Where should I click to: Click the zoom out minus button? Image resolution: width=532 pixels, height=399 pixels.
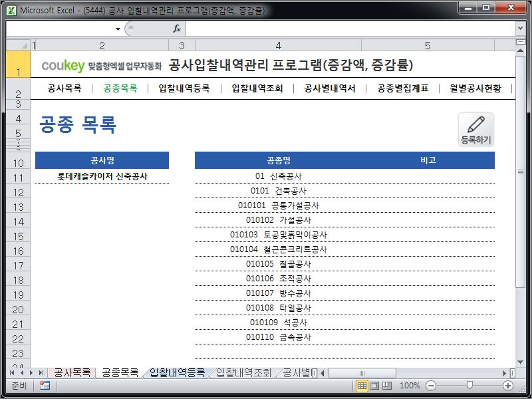pos(431,386)
